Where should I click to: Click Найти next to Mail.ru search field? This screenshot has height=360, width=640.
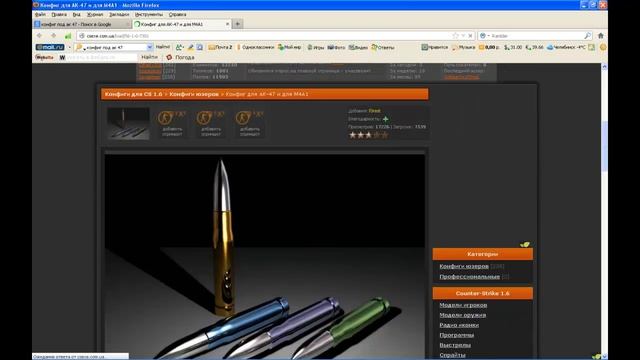(163, 47)
